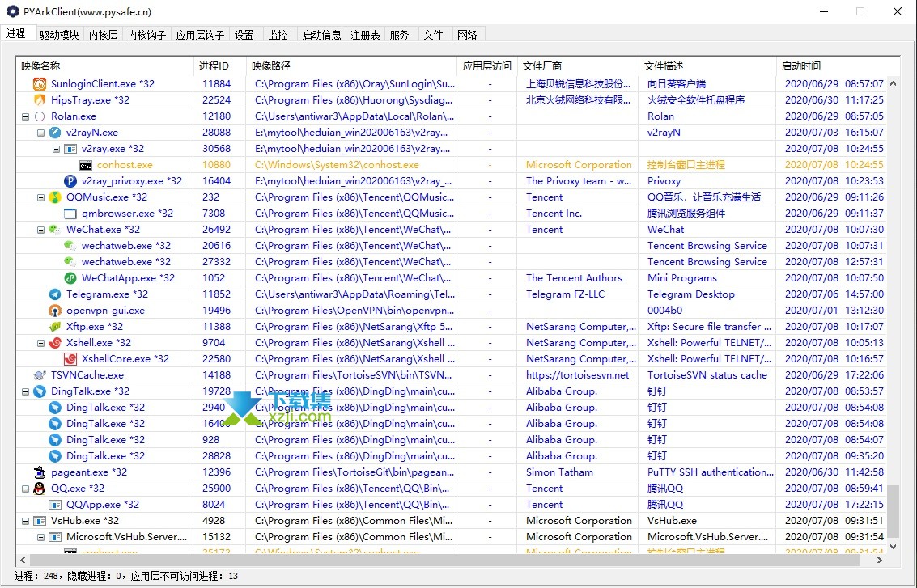Click the vertical scrollbar up arrow
Screen dimensions: 917x588
tap(893, 83)
